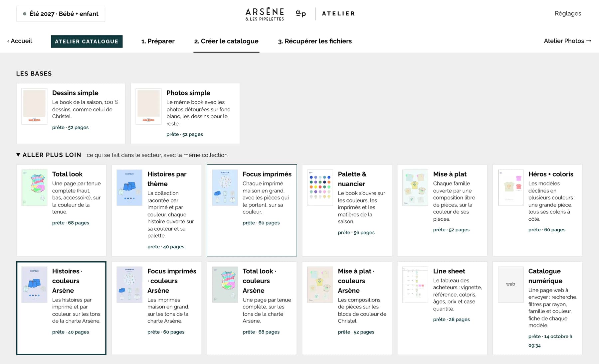
Task: Open Réglages settings
Action: pyautogui.click(x=568, y=14)
